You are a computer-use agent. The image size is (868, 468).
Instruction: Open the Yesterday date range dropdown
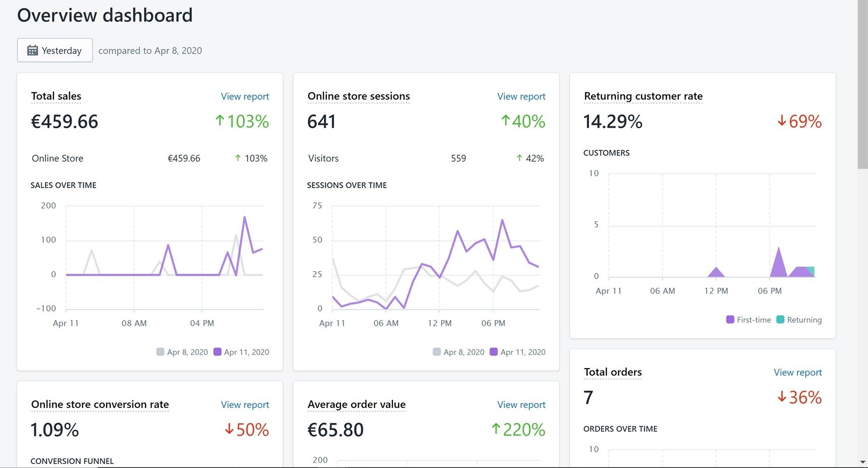click(55, 50)
